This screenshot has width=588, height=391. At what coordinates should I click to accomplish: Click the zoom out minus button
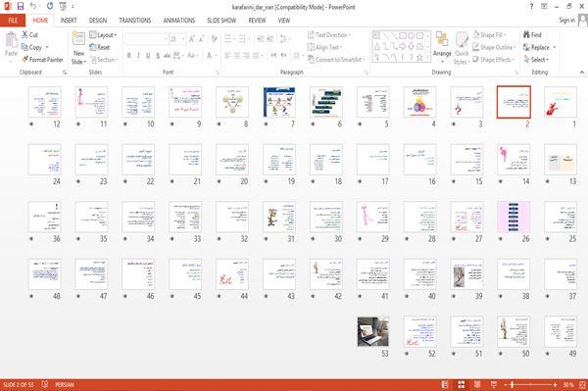pos(506,384)
